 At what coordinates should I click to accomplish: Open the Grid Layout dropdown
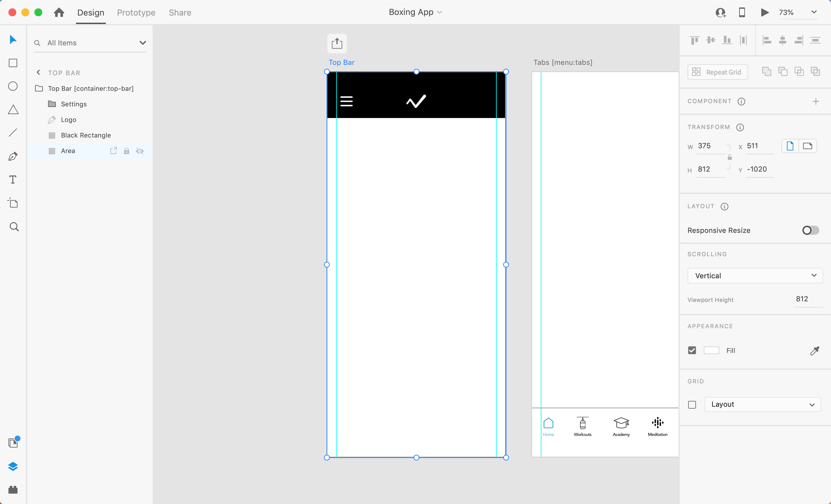click(x=763, y=404)
